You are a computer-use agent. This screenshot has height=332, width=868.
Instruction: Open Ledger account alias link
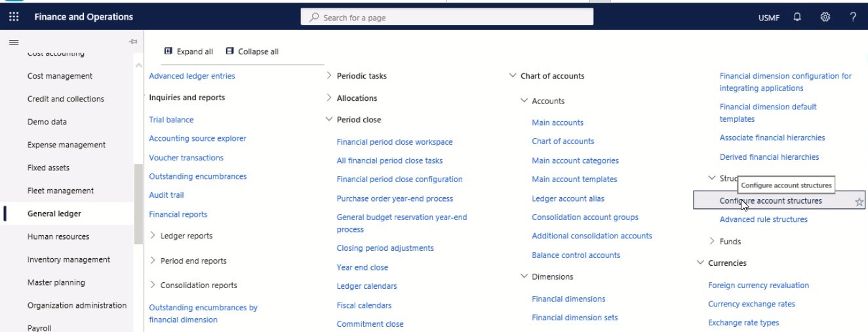click(568, 198)
